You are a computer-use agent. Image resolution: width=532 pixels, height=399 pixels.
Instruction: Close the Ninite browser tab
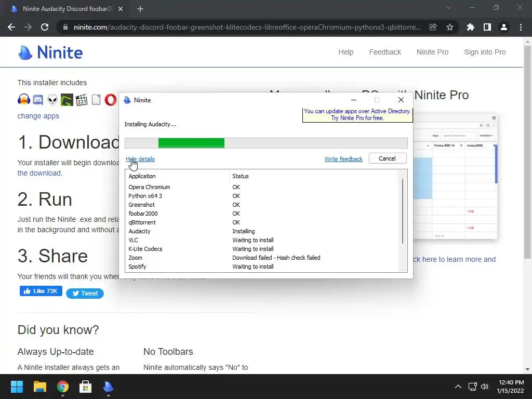[121, 9]
